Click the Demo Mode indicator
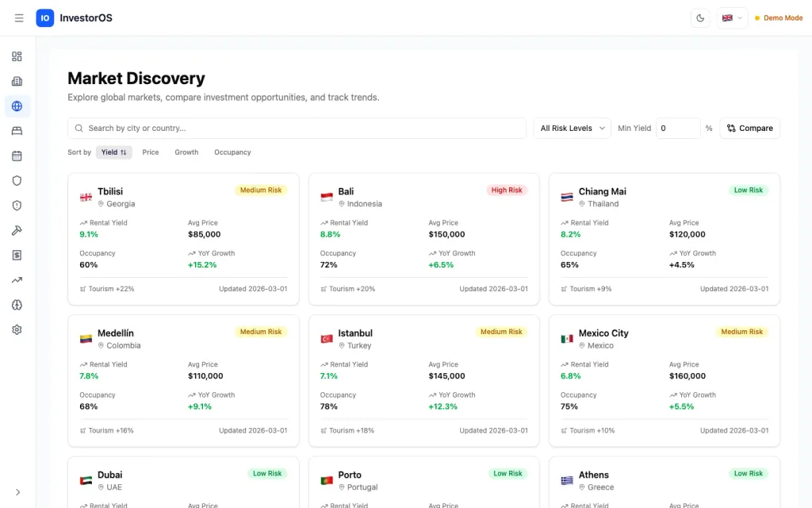The height and width of the screenshot is (508, 812). click(x=779, y=18)
